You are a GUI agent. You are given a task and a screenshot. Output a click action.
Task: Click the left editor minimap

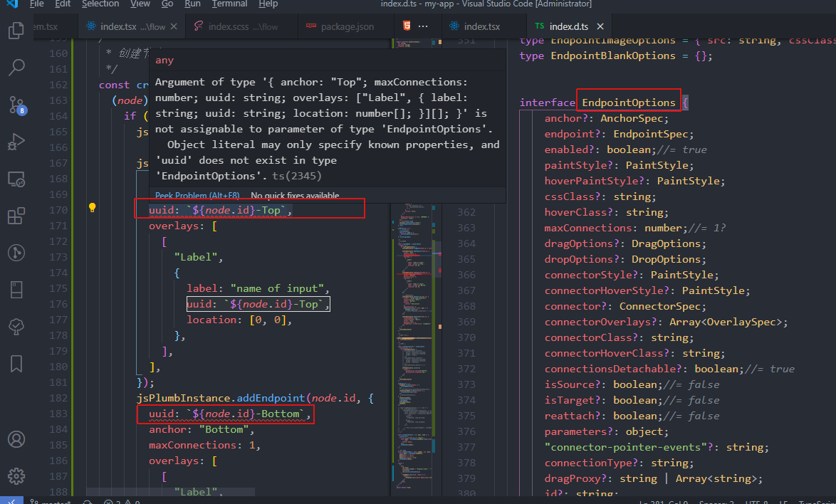pos(414,266)
